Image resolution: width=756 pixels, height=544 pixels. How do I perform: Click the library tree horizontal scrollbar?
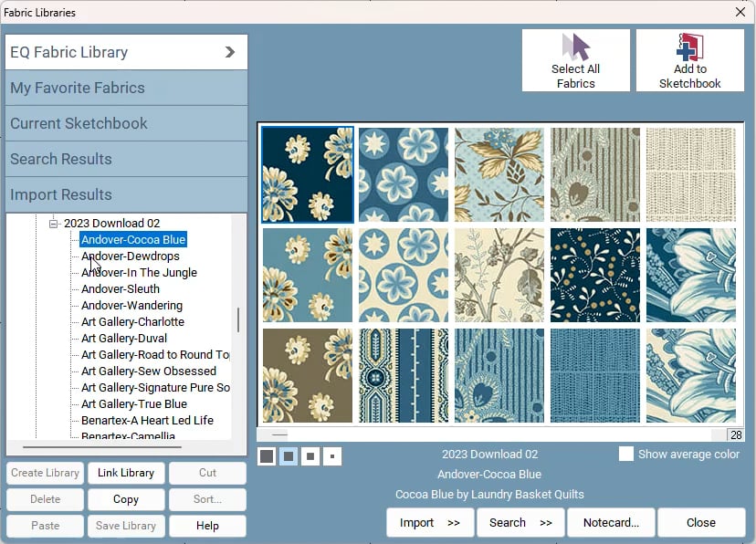pos(102,446)
